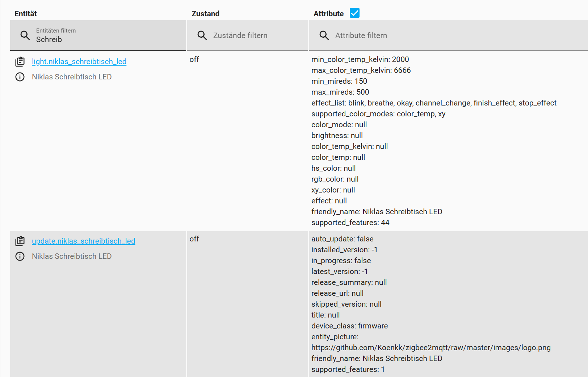Screen dimensions: 588x377
Task: Click the magnifier in Attribute filtern
Action: tap(324, 36)
